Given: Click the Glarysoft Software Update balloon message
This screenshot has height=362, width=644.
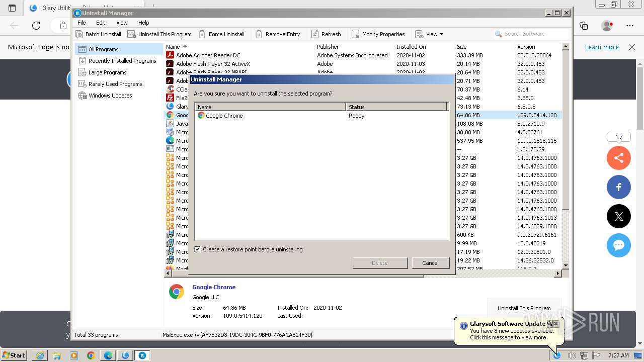Looking at the screenshot, I should (508, 331).
